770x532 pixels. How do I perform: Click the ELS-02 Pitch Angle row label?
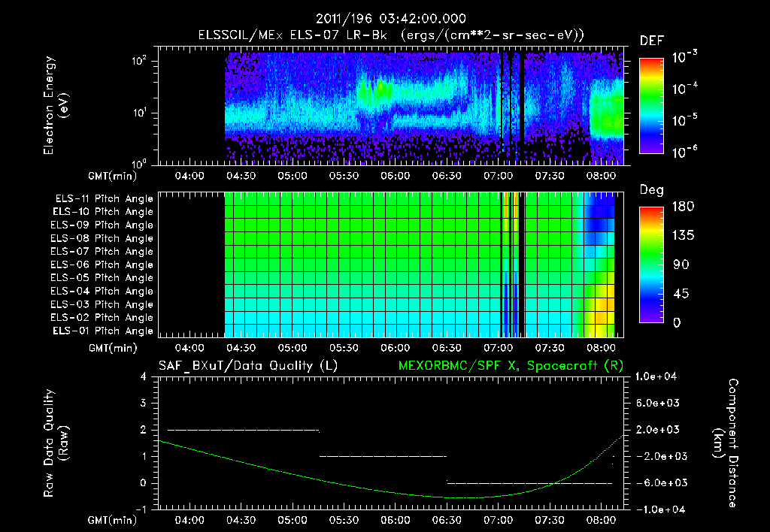point(102,318)
